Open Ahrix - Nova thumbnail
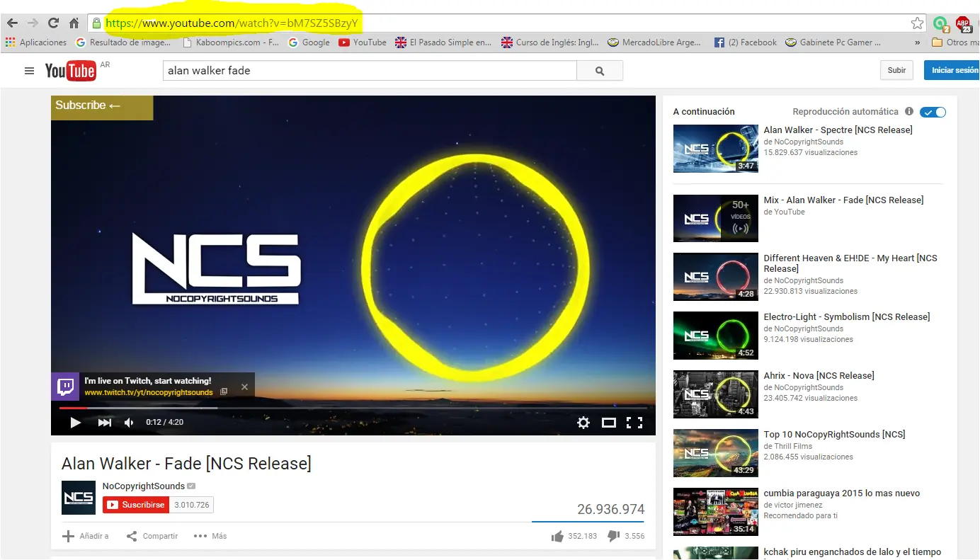 [x=716, y=394]
